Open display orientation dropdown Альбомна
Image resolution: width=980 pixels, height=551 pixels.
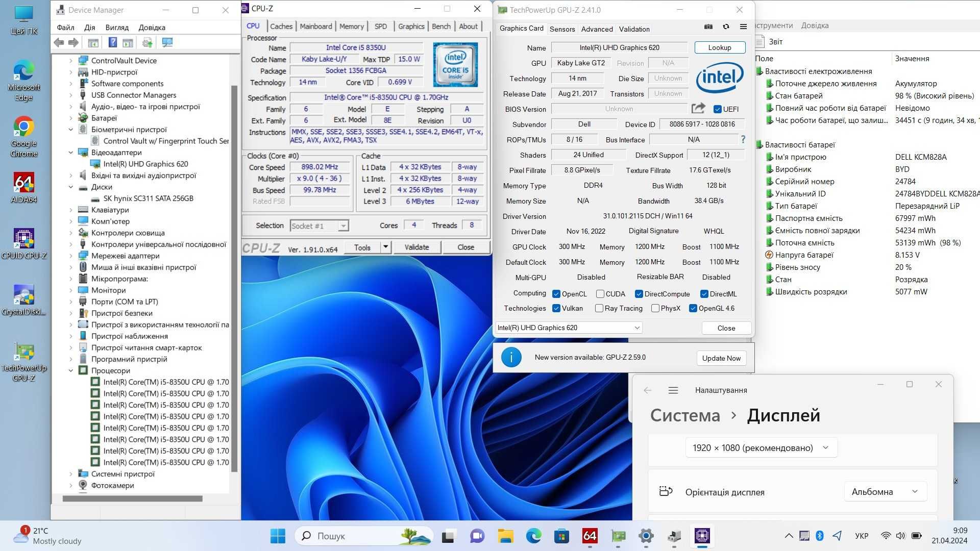tap(886, 492)
